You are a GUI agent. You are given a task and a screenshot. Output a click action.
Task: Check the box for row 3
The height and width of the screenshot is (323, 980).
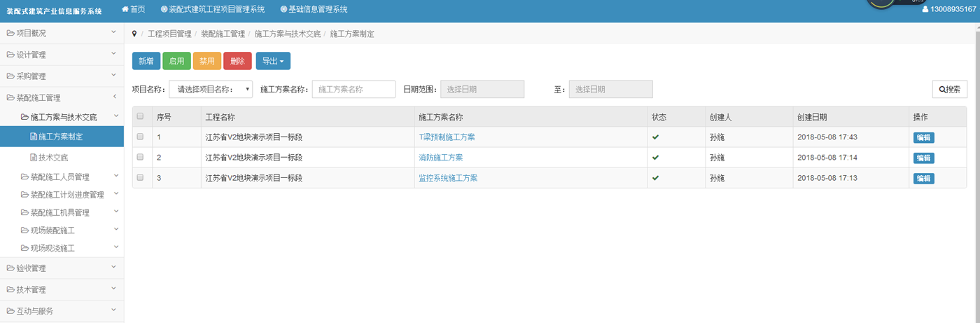tap(140, 178)
